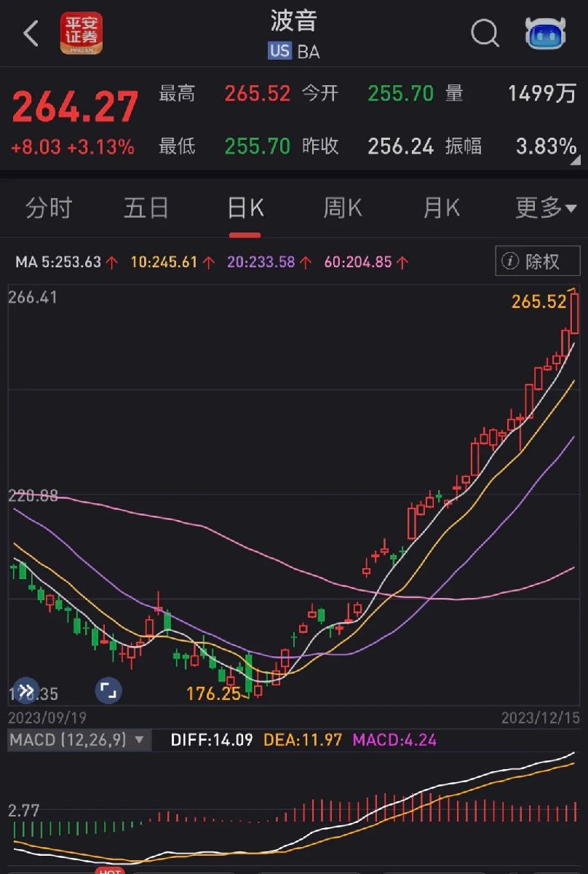Image resolution: width=588 pixels, height=874 pixels.
Task: Tap the high value 265.52 in header
Action: (257, 94)
